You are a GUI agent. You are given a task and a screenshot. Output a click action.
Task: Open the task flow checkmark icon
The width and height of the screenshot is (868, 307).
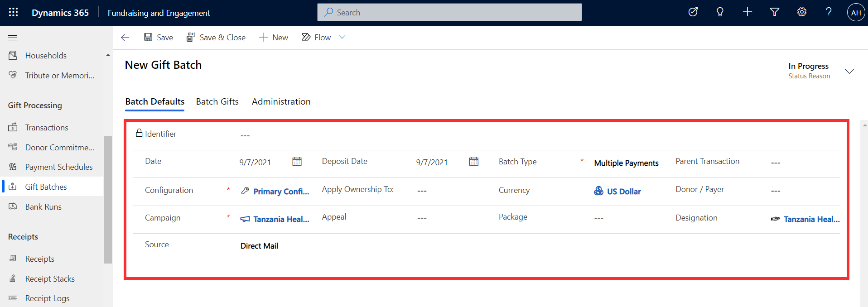[x=693, y=12]
